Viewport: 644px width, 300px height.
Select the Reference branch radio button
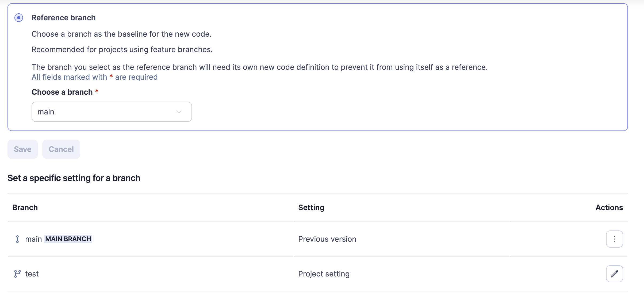[x=19, y=18]
